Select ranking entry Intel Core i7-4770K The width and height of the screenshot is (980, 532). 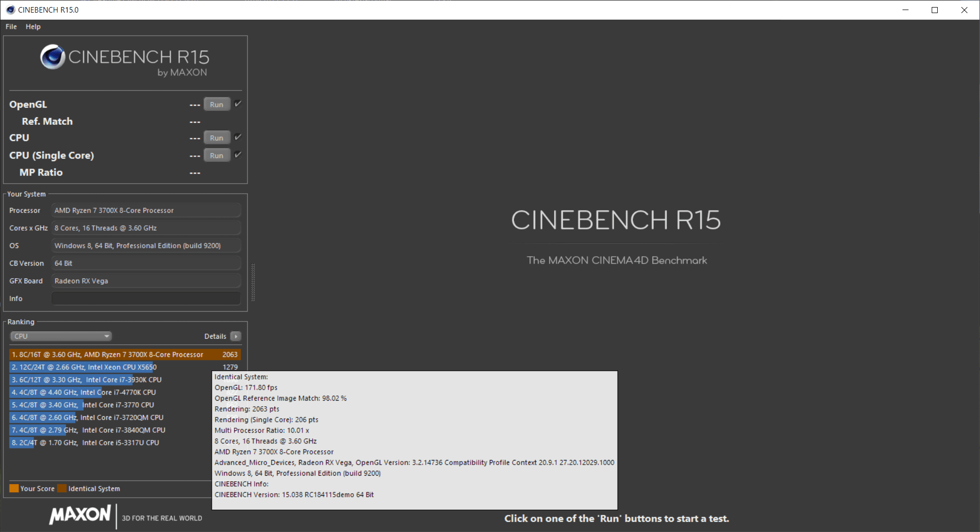(111, 393)
